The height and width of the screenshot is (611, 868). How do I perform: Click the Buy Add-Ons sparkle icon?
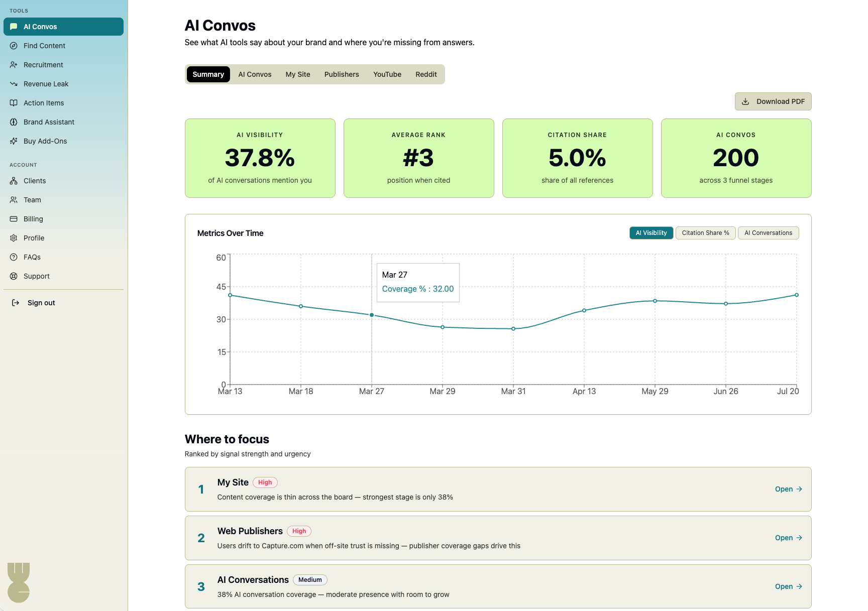click(14, 141)
